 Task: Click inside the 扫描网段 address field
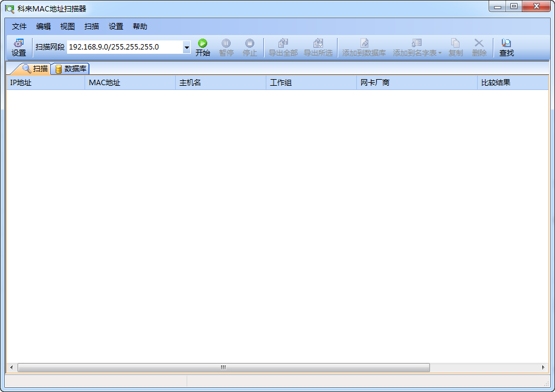pos(124,47)
